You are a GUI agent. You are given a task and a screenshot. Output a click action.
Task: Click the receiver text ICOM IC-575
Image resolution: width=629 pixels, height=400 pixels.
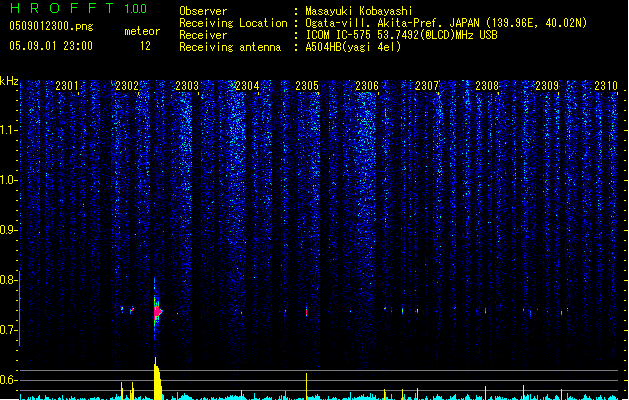[x=339, y=35]
